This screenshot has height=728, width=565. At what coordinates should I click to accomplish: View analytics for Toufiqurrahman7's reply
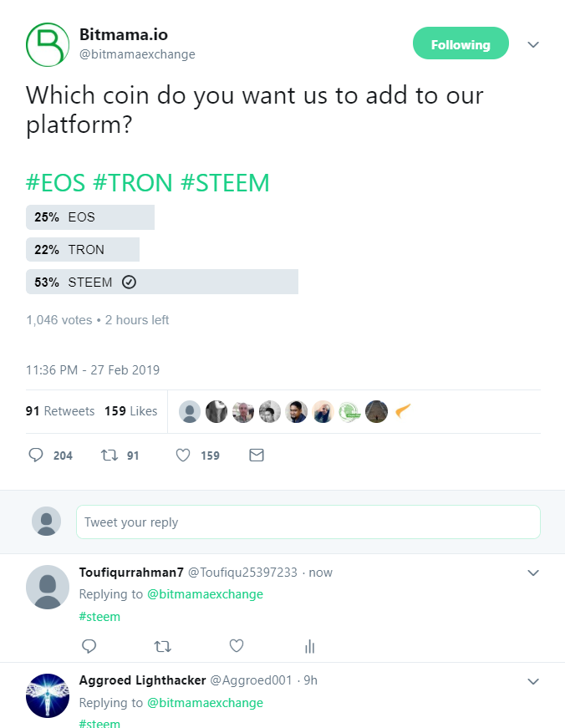tap(310, 646)
